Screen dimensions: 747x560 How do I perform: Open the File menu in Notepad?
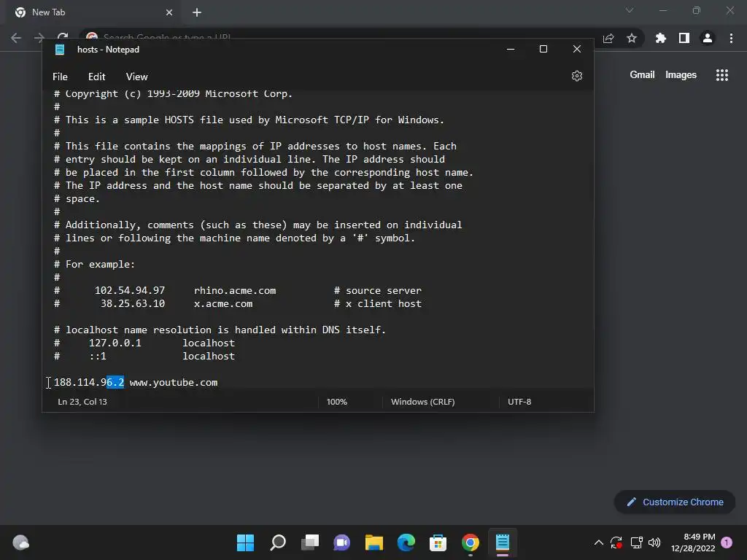tap(60, 77)
